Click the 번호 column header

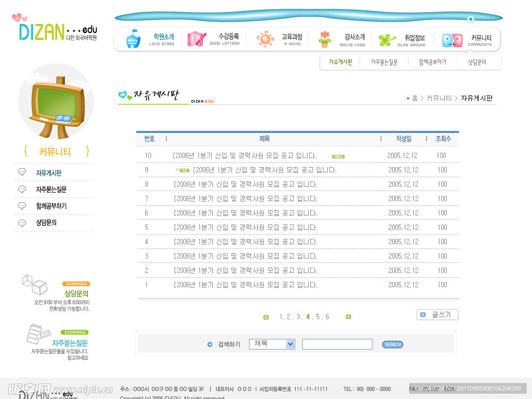149,139
